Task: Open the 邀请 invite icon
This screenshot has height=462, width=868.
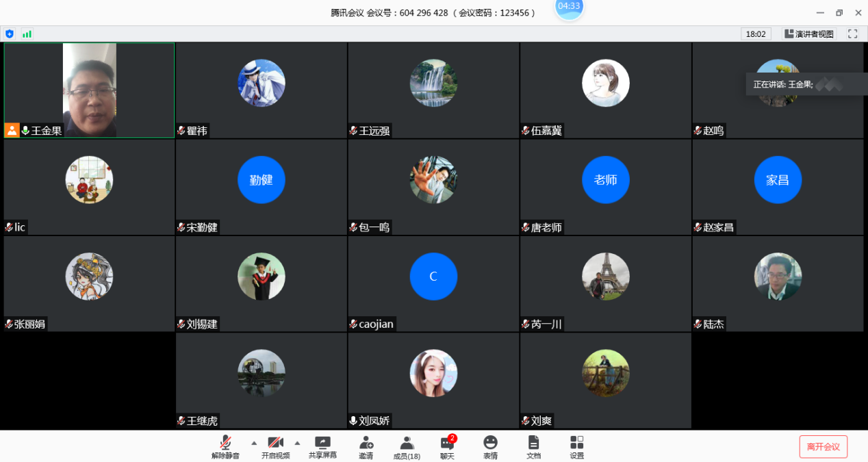Action: [x=366, y=446]
